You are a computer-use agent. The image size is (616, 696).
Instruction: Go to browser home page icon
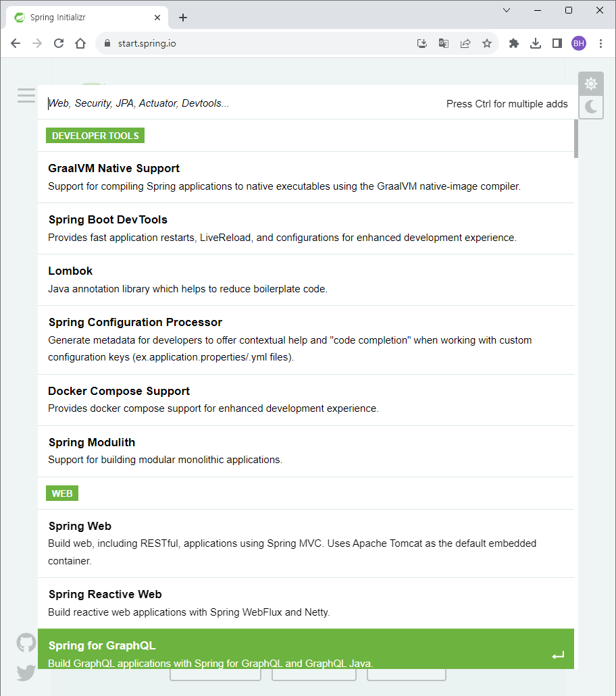click(80, 43)
